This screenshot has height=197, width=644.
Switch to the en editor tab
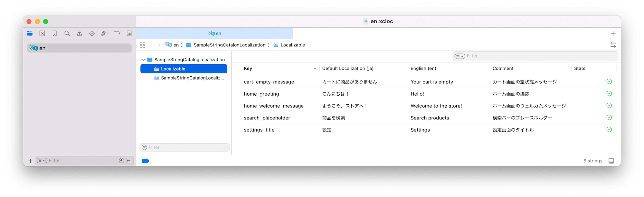214,33
